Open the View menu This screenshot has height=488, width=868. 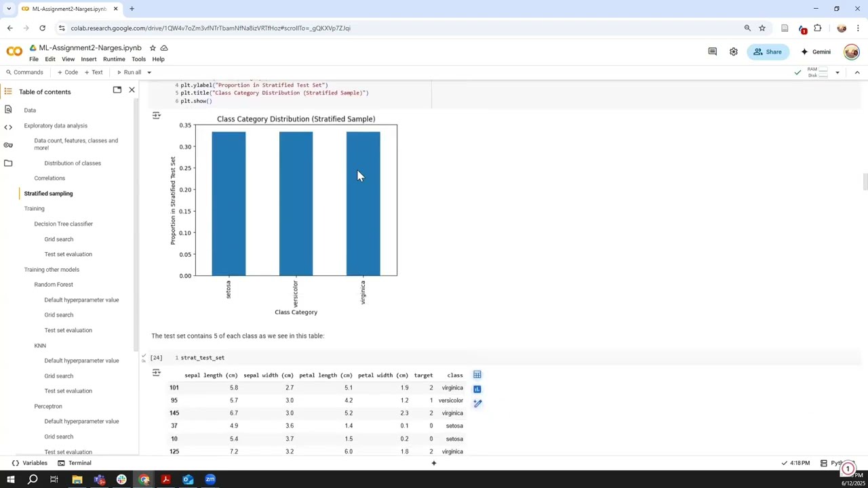pos(68,59)
